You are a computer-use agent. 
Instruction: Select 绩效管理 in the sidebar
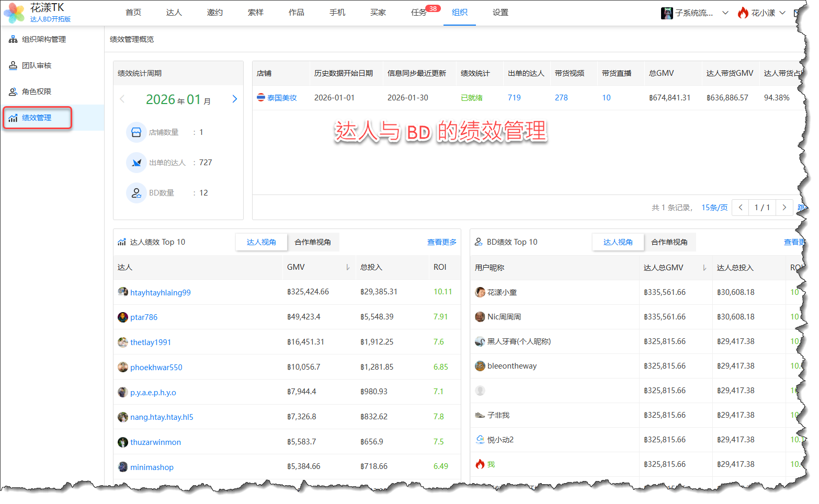pyautogui.click(x=37, y=118)
